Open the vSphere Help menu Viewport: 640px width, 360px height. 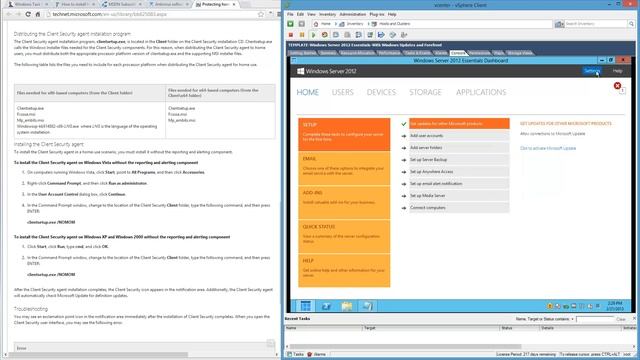click(x=392, y=14)
